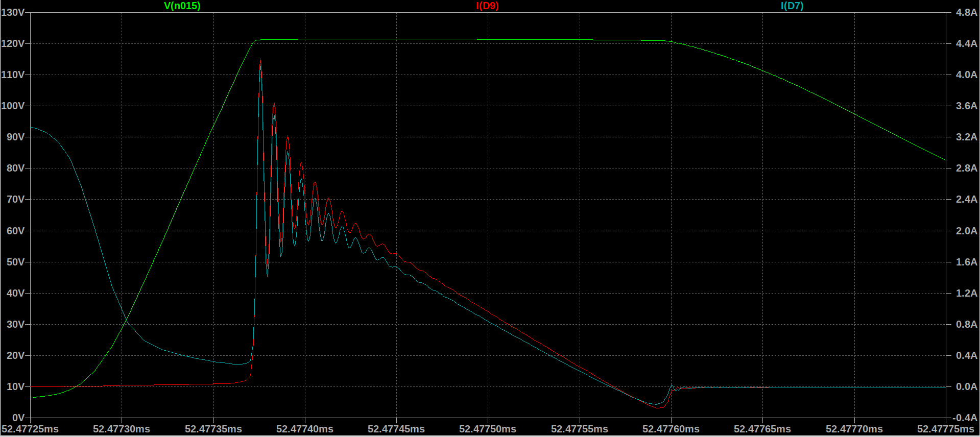The image size is (980, 437).
Task: Click the 120V left axis tick label
Action: 13,43
